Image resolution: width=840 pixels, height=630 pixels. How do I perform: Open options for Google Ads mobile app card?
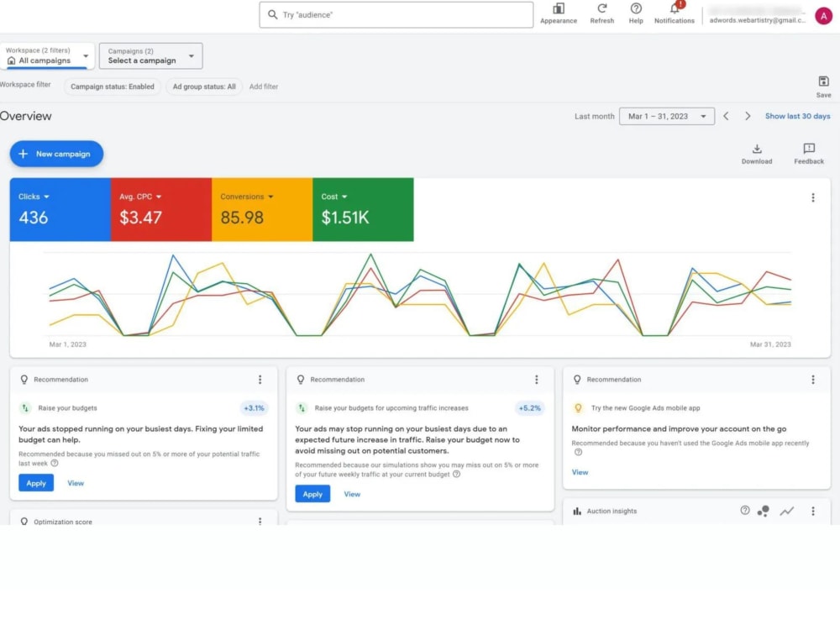click(812, 380)
